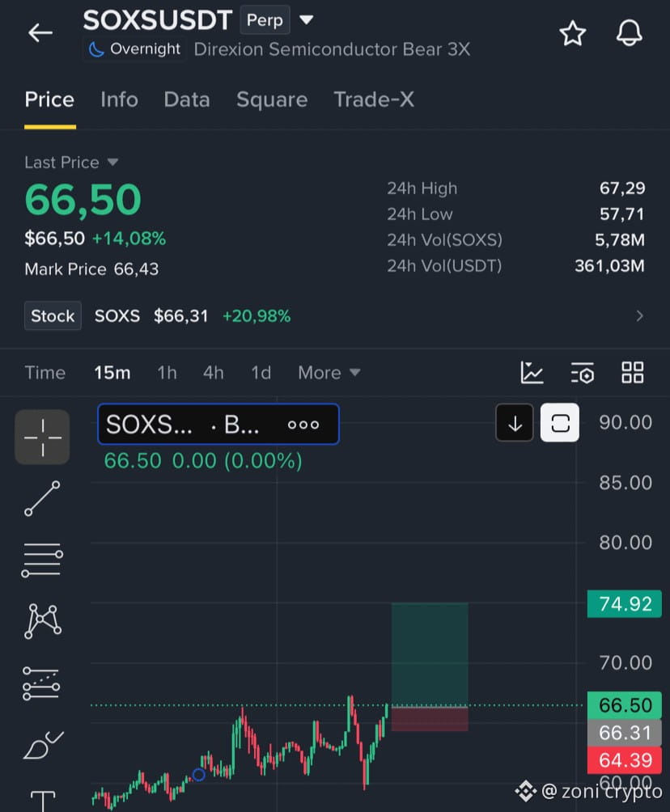Click the Stock tag badge
This screenshot has width=670, height=812.
pyautogui.click(x=53, y=315)
